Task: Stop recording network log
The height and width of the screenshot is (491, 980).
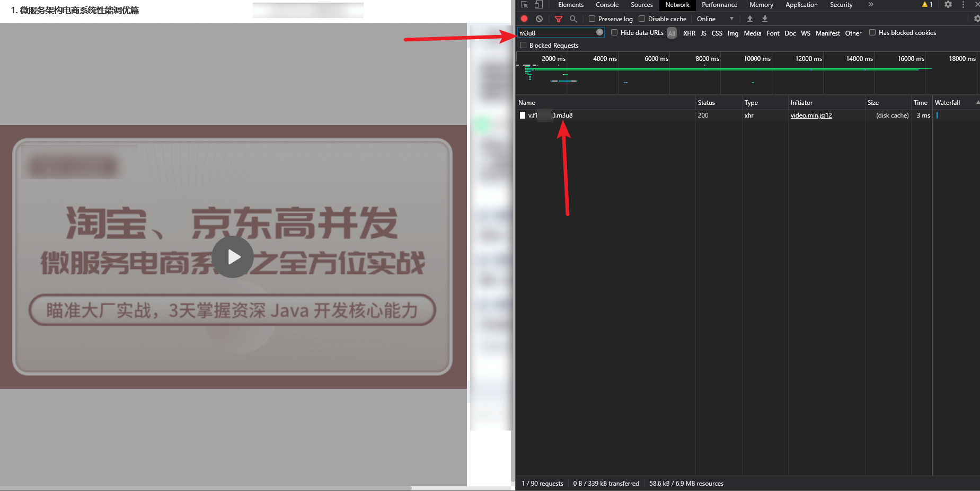Action: pos(524,19)
